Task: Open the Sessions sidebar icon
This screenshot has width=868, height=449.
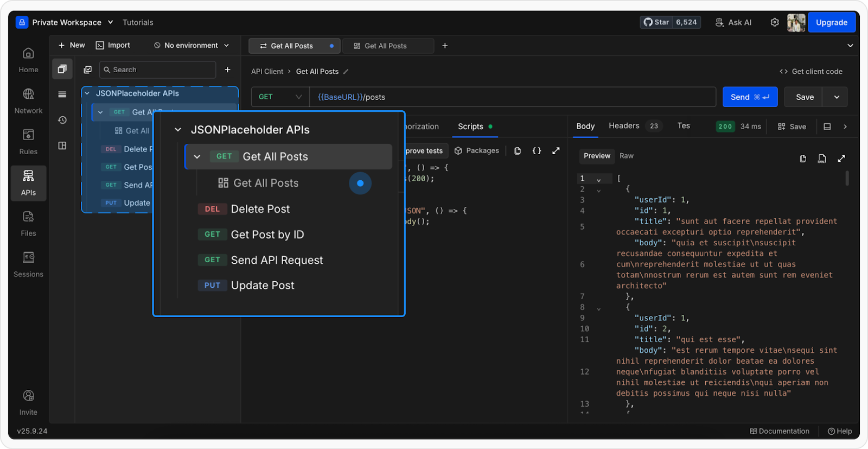Action: click(x=28, y=264)
